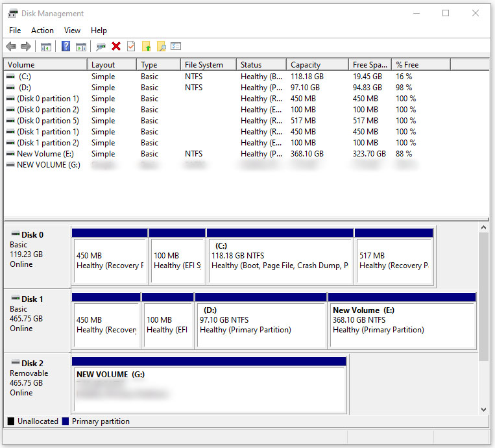Screen dimensions: 495x448
Task: Open Help via the blue question mark icon
Action: tap(66, 46)
